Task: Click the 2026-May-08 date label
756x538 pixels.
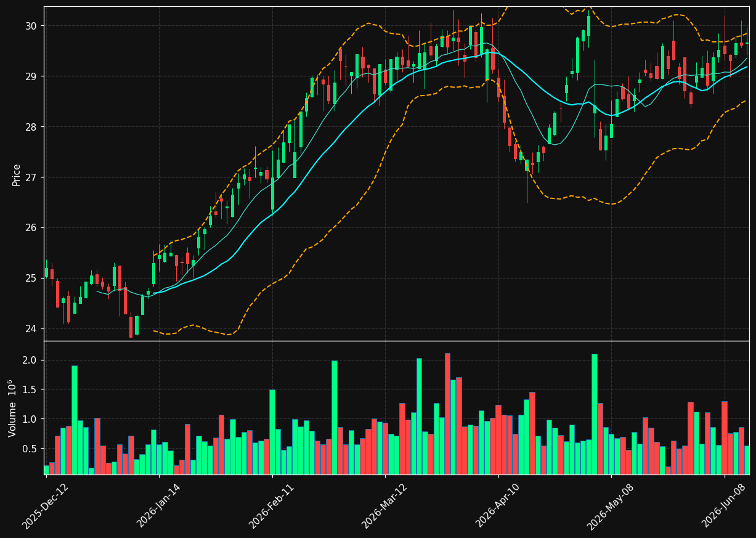Action: (610, 506)
